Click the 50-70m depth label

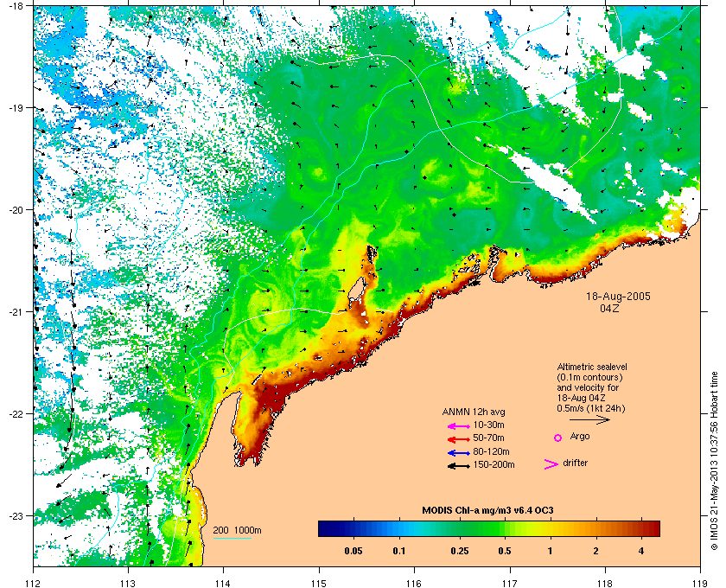488,438
